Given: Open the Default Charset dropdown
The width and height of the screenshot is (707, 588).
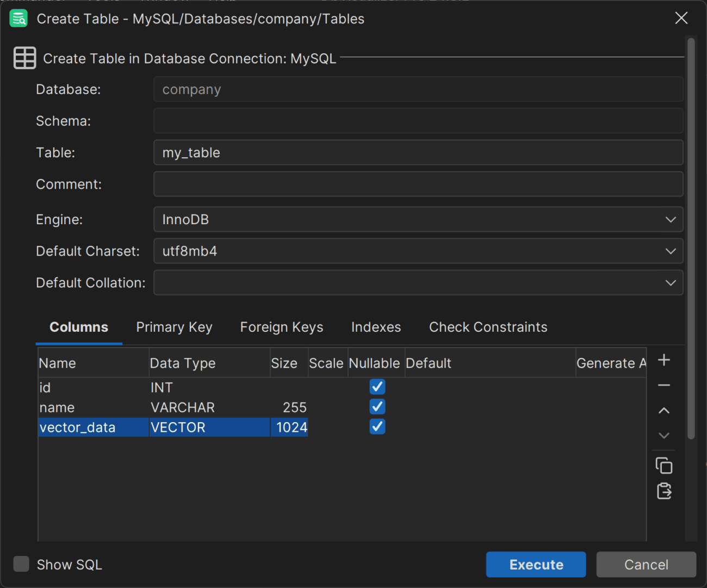Looking at the screenshot, I should pyautogui.click(x=671, y=251).
